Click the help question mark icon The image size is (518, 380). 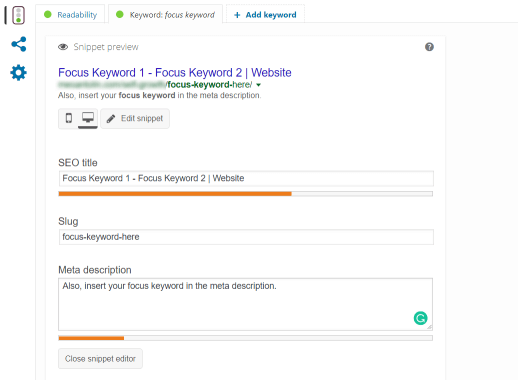(429, 47)
